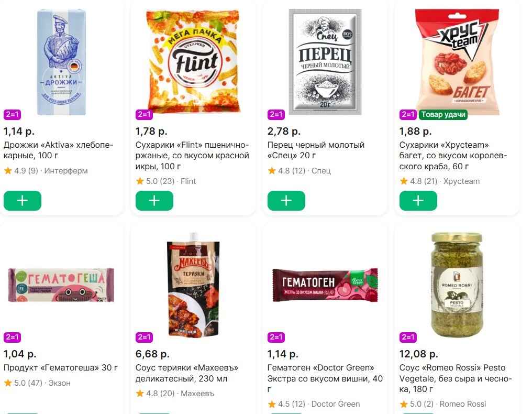Image resolution: width=532 pixels, height=414 pixels.
Task: Click the 2=1 badge on Aktiva yeast
Action: 12,115
